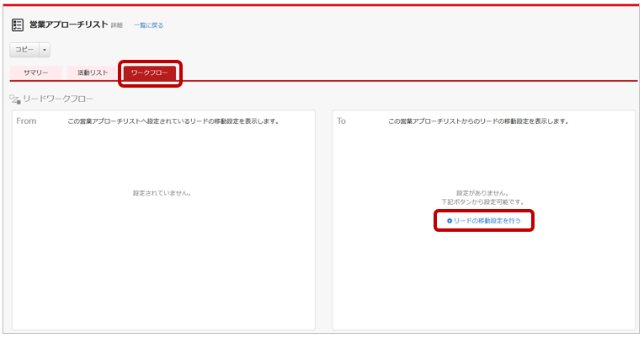Click the 詳細 label next to title

(x=117, y=25)
